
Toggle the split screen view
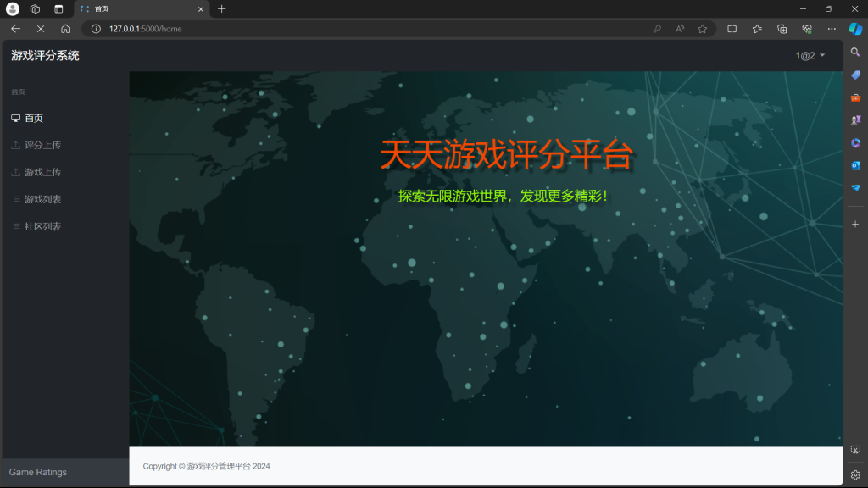click(x=732, y=29)
